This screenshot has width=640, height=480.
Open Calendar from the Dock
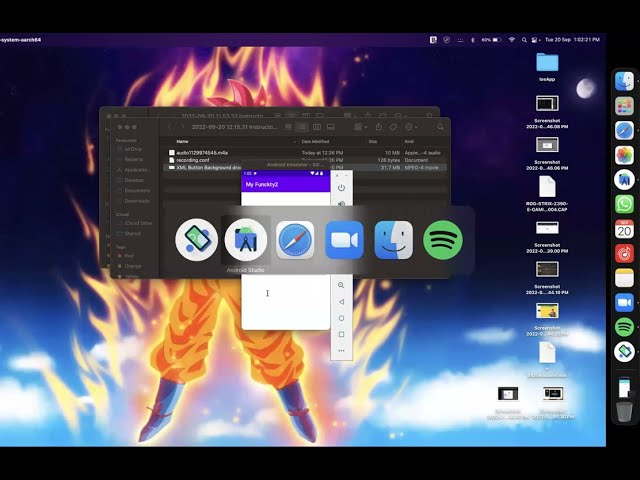pos(624,229)
